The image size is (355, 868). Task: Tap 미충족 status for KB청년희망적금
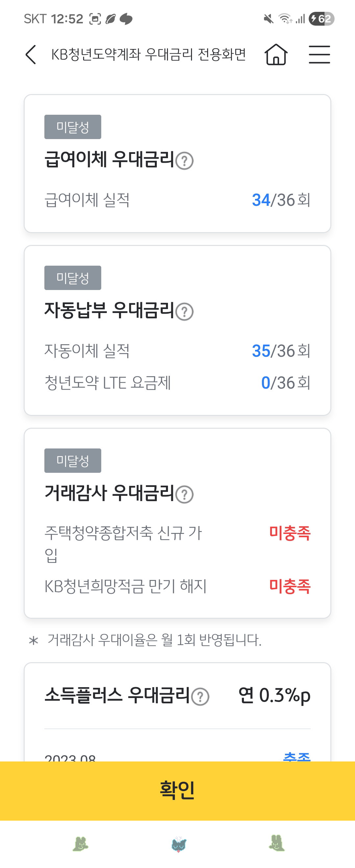click(x=290, y=586)
